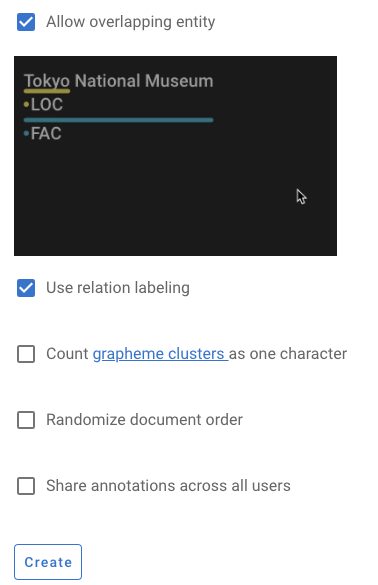Click the National Museum text in preview
The width and height of the screenshot is (378, 585).
point(144,81)
